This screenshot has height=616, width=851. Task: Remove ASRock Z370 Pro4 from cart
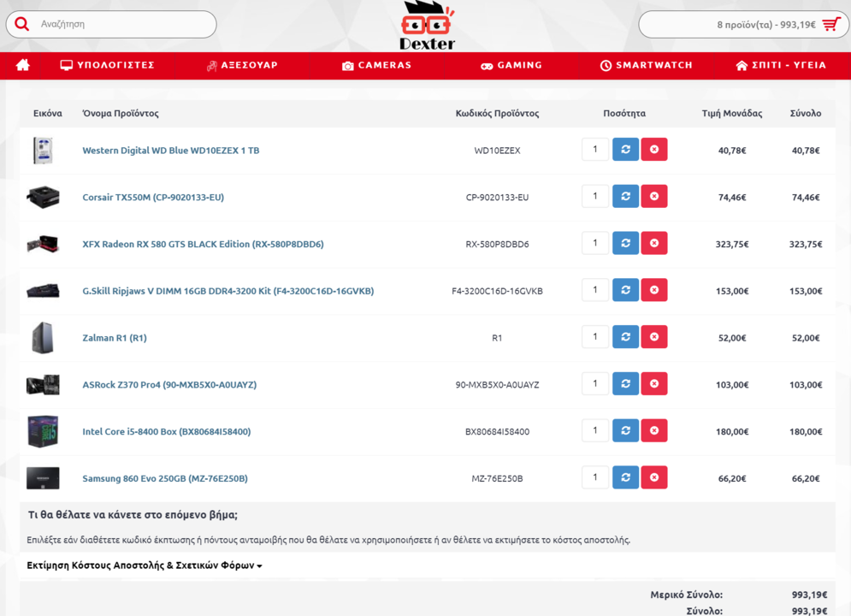[x=654, y=383]
